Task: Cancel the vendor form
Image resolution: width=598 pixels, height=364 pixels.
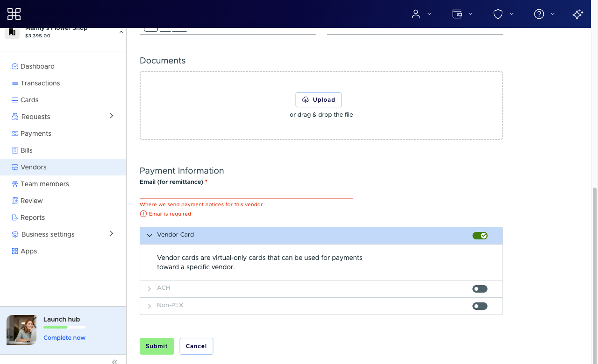Action: pos(196,346)
